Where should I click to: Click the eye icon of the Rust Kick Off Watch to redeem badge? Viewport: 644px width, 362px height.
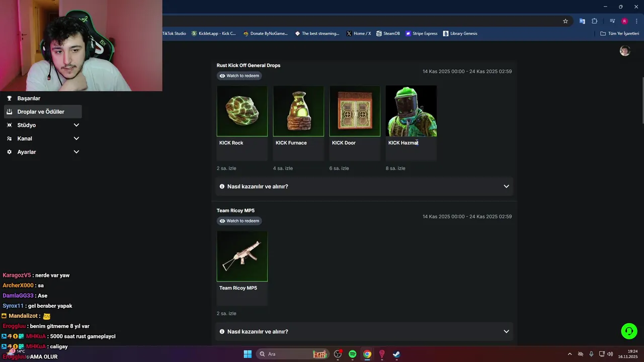click(x=222, y=76)
